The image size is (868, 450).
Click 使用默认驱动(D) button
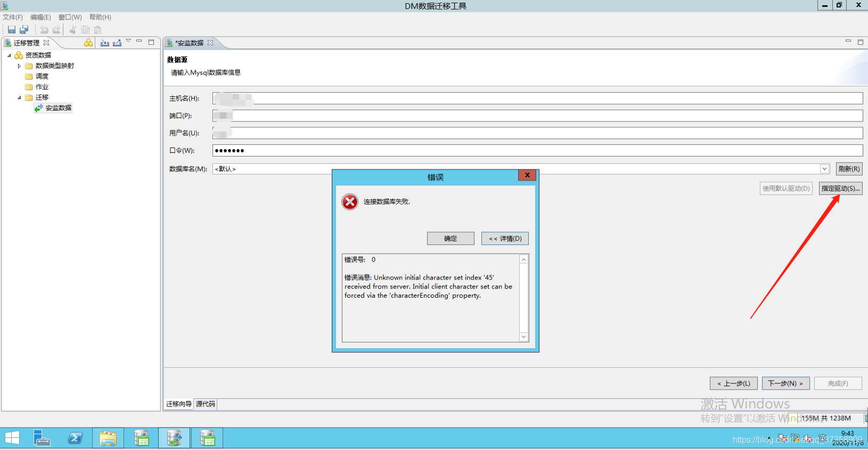click(x=786, y=189)
